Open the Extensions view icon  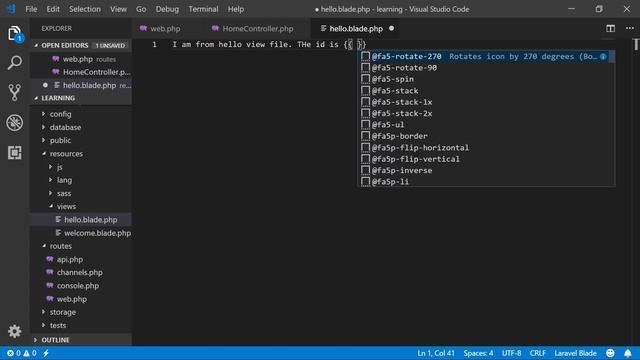click(15, 153)
